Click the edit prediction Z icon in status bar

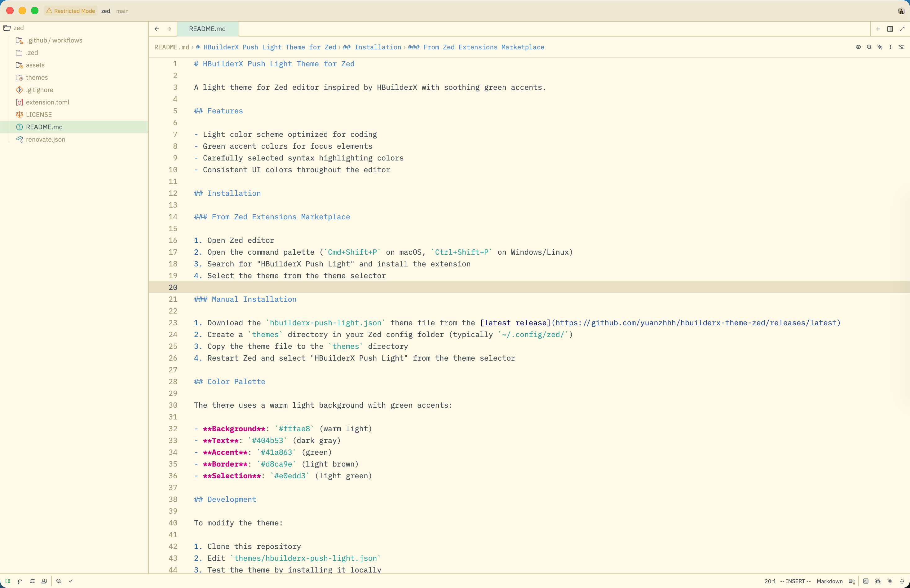pyautogui.click(x=851, y=581)
